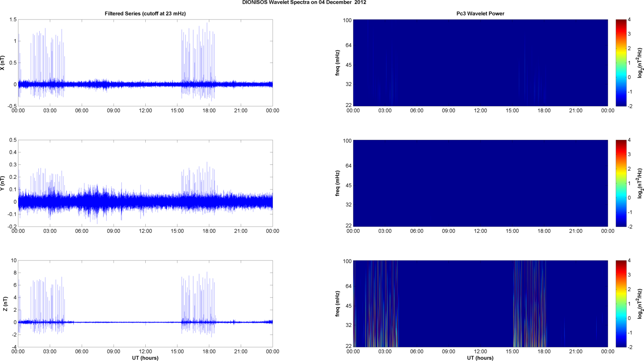This screenshot has width=644, height=361.
Task: Click the -0.2 tick on the Y (nT) axis
Action: click(11, 227)
